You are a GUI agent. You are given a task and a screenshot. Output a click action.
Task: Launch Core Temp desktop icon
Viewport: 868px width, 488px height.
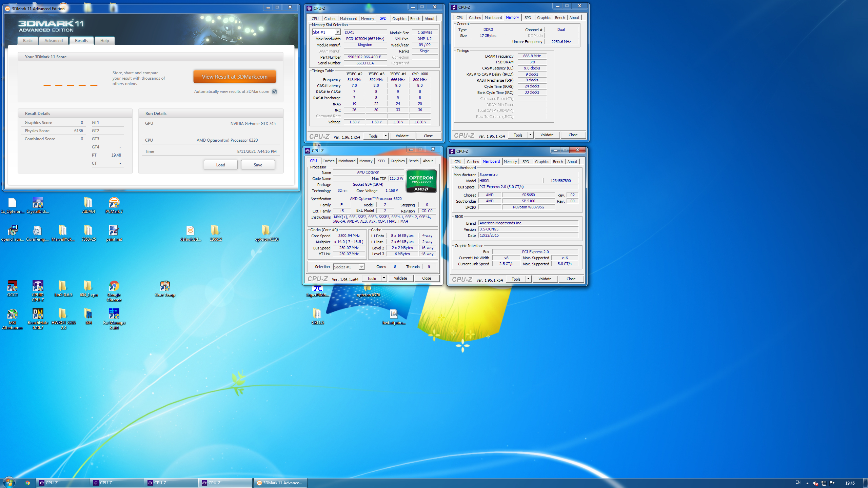point(165,289)
